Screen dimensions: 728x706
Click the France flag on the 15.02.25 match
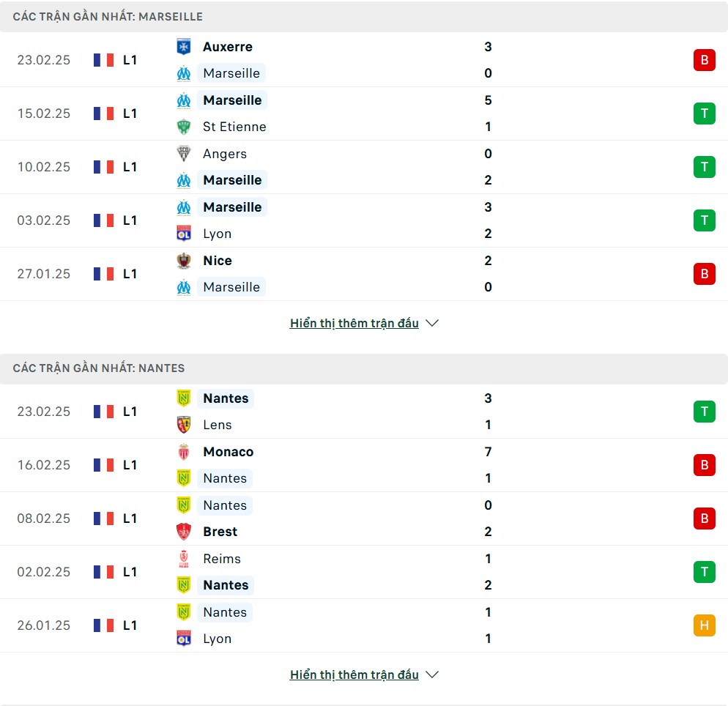tap(104, 114)
